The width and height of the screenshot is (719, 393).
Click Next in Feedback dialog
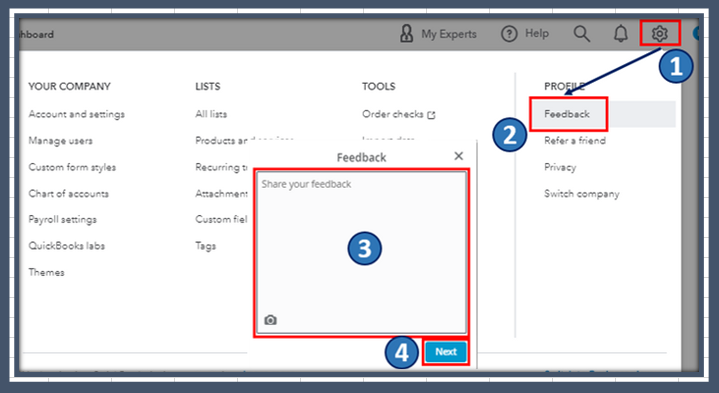(x=446, y=352)
